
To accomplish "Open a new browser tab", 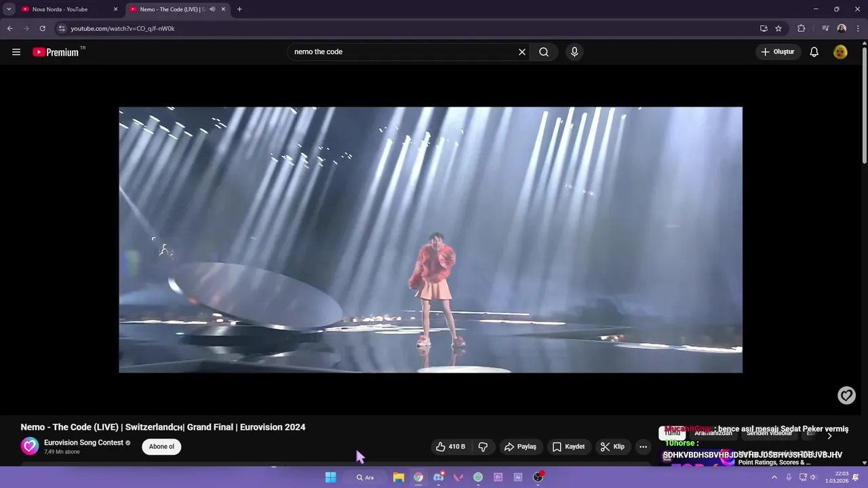I will click(239, 9).
